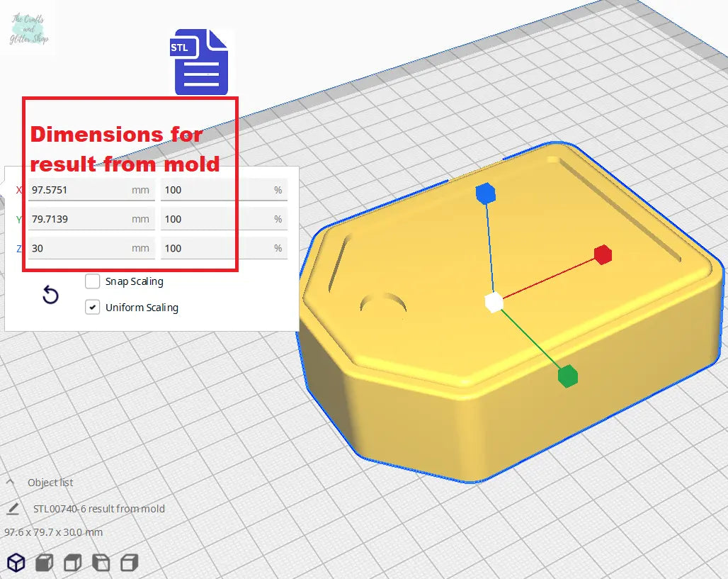Click the Y dimension field showing 79.7139
The image size is (728, 579).
78,219
